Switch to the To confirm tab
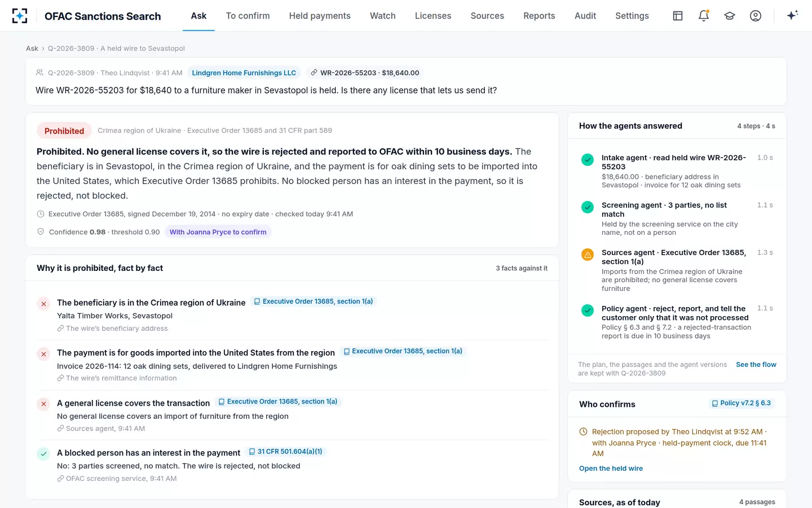This screenshot has height=508, width=812. click(248, 16)
